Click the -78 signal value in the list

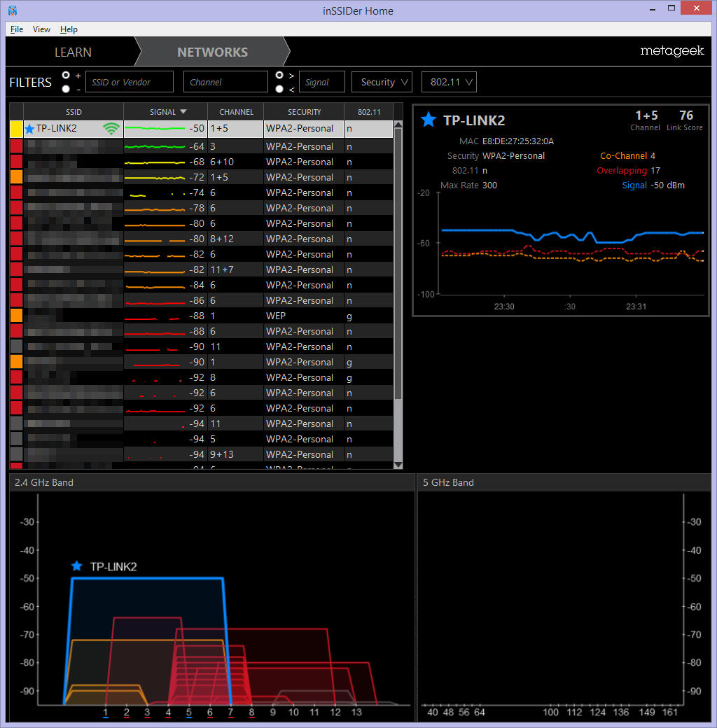[x=197, y=208]
